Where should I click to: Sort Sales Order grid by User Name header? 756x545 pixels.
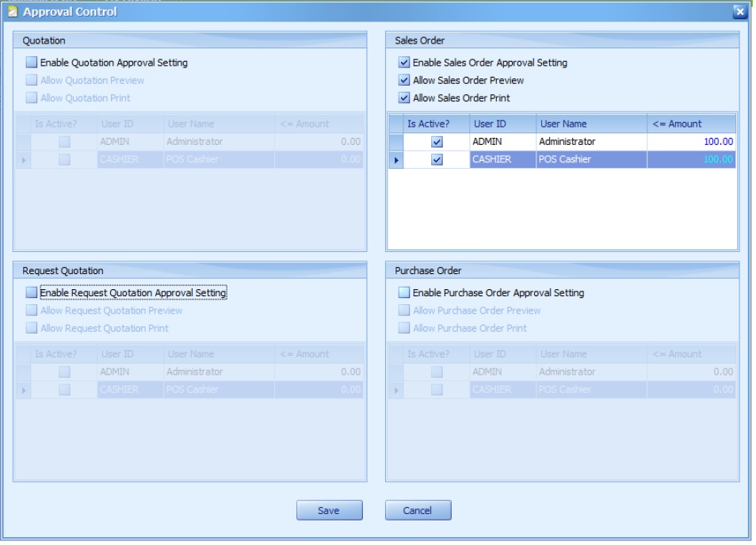point(590,124)
